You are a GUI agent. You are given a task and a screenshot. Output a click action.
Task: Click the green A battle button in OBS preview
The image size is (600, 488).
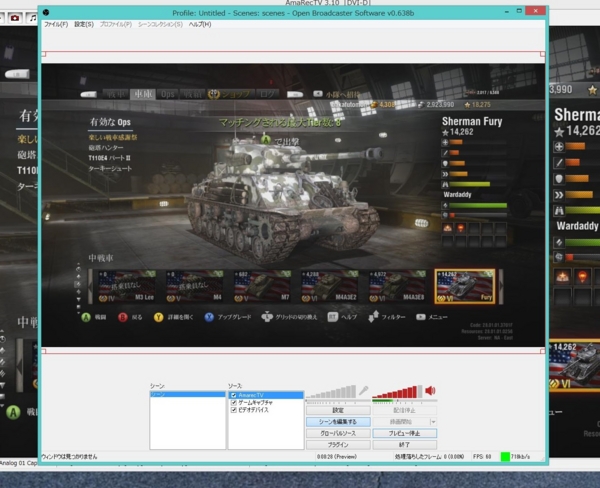[86, 317]
